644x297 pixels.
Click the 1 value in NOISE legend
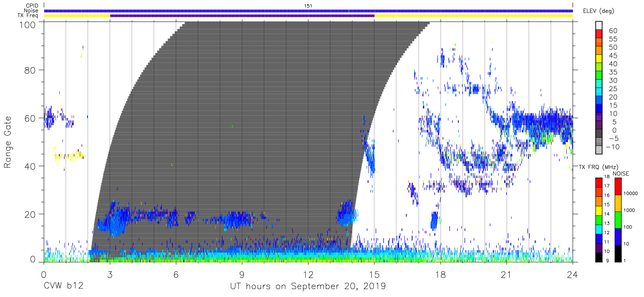coord(625,261)
